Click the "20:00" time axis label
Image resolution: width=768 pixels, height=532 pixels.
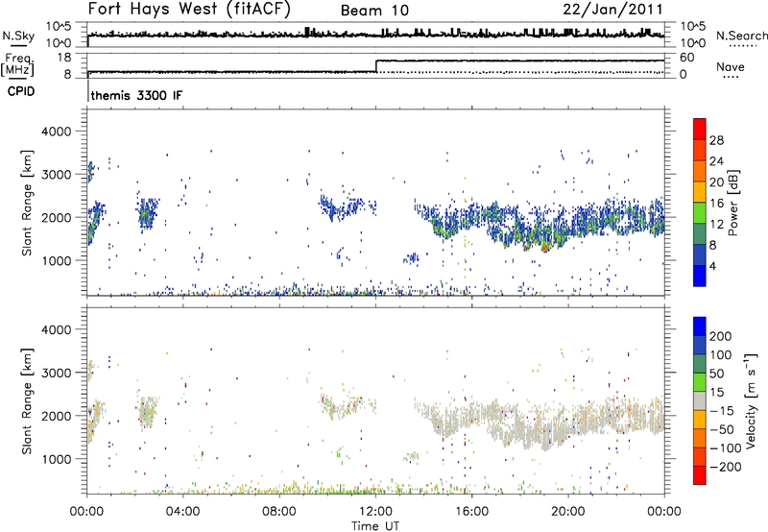567,511
